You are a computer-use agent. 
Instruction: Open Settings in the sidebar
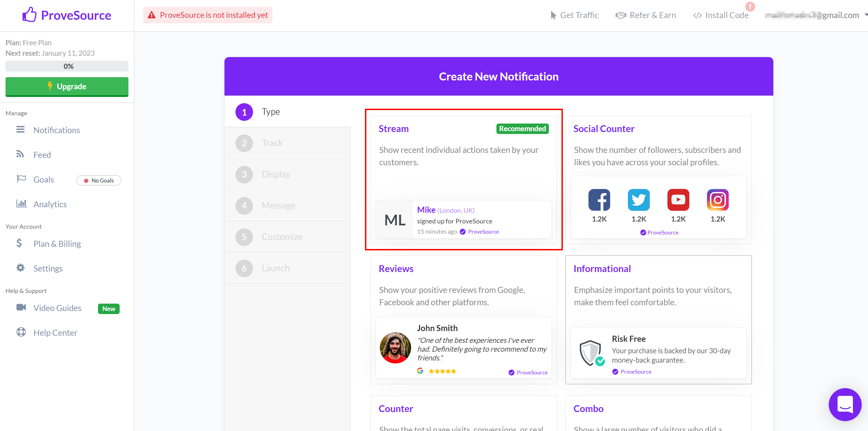click(48, 268)
